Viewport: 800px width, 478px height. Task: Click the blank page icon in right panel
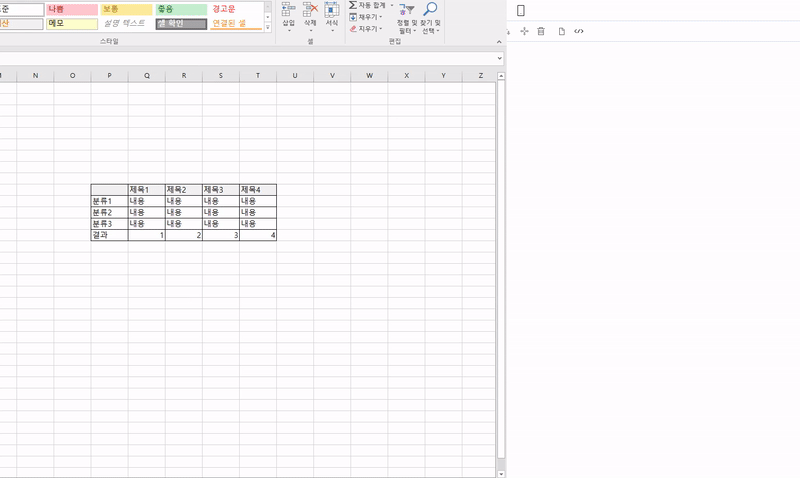pyautogui.click(x=561, y=32)
